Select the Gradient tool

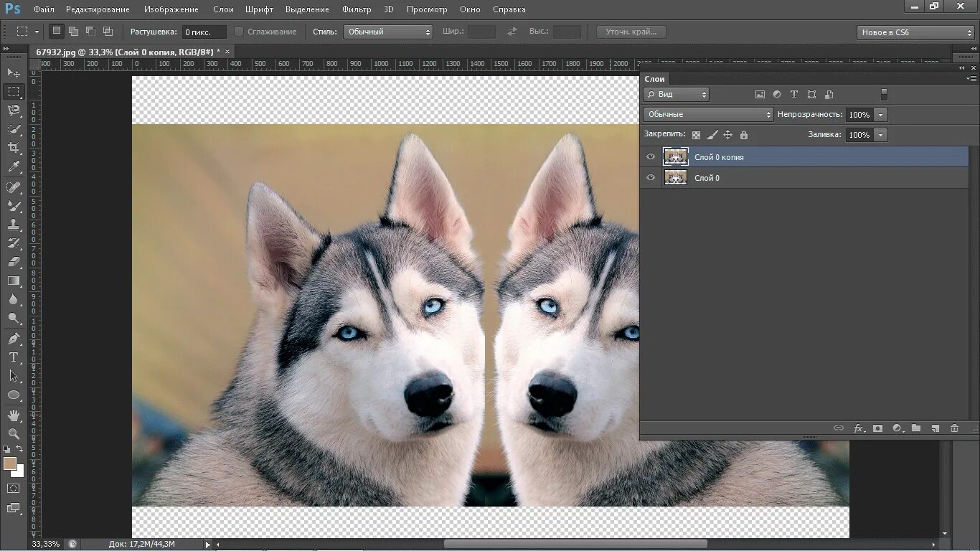click(x=14, y=281)
